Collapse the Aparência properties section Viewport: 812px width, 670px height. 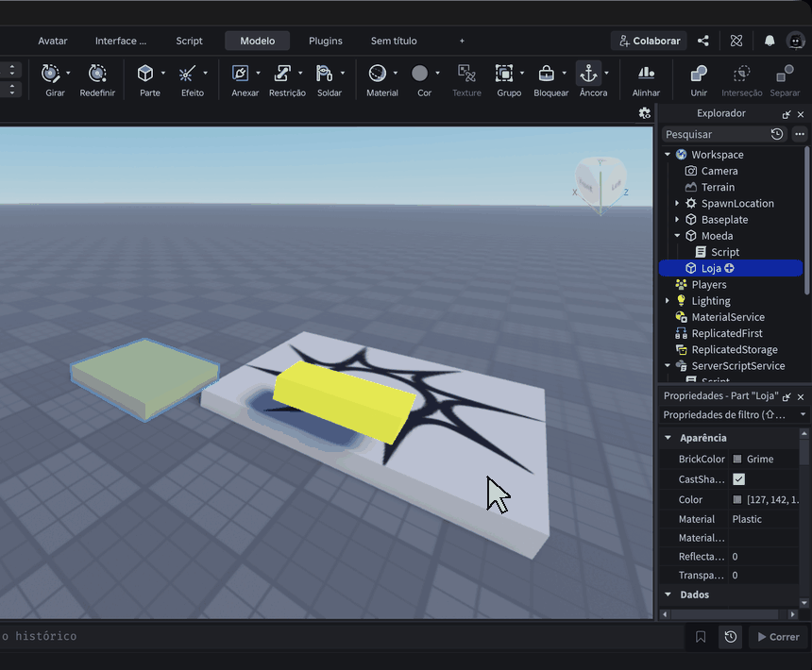coord(668,438)
